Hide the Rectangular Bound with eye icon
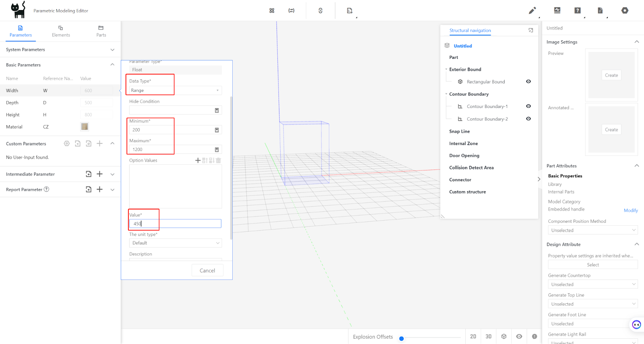This screenshot has width=644, height=344. click(528, 81)
